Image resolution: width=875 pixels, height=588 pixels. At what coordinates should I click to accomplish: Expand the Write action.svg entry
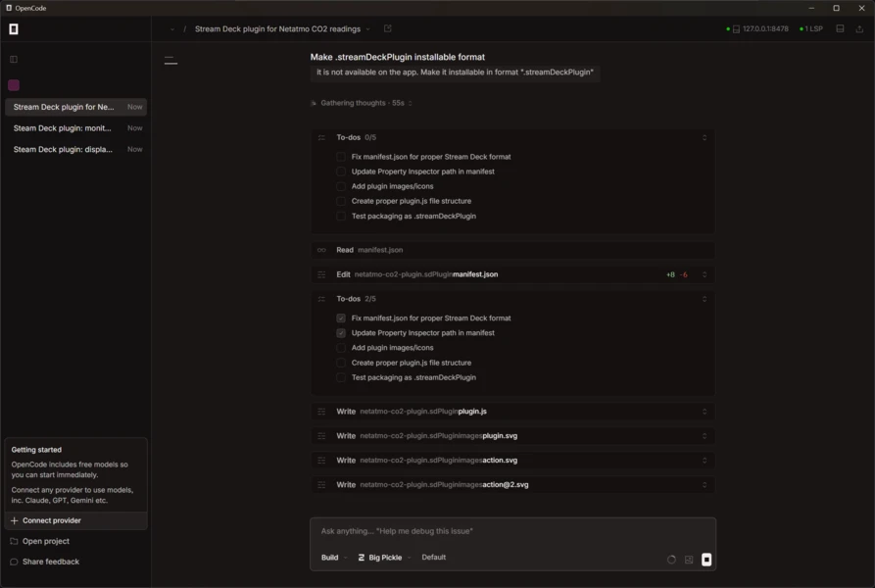705,461
